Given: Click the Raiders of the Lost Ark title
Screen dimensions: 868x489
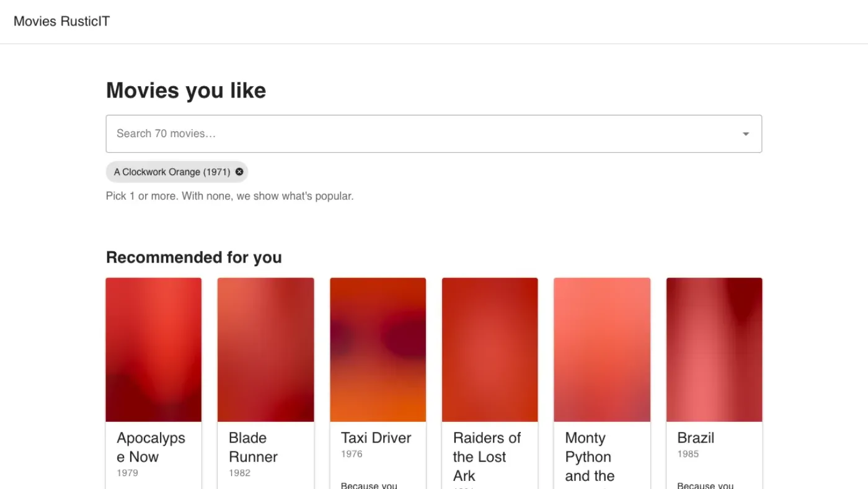Looking at the screenshot, I should point(487,457).
